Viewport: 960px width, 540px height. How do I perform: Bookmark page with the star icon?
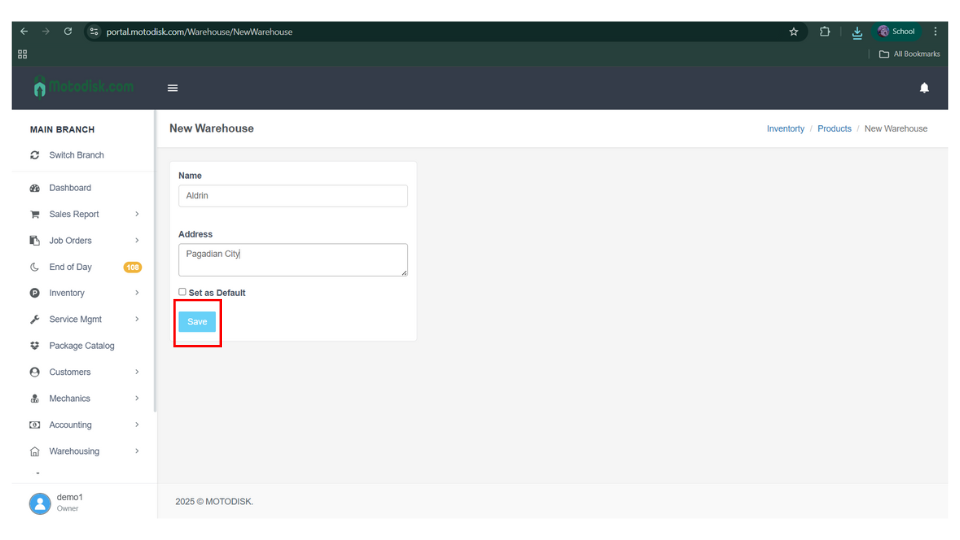[x=794, y=32]
